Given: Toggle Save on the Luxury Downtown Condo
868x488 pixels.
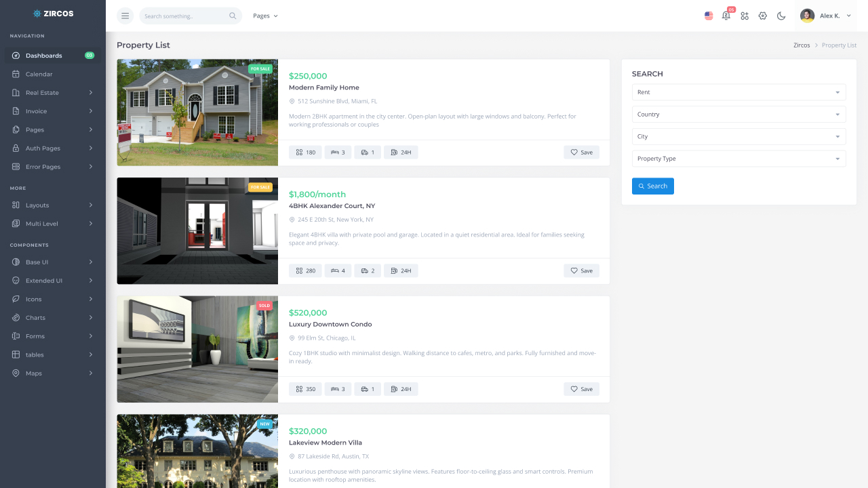Looking at the screenshot, I should pyautogui.click(x=581, y=388).
